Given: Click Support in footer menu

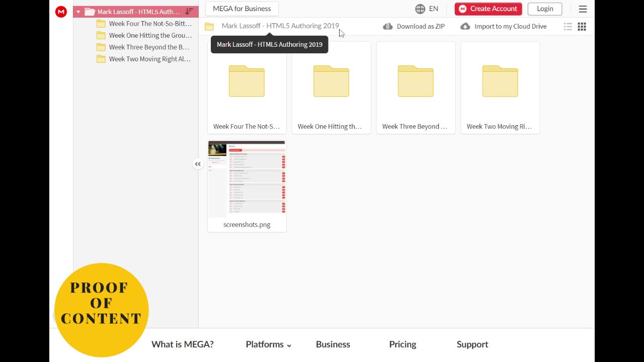Looking at the screenshot, I should tap(472, 344).
